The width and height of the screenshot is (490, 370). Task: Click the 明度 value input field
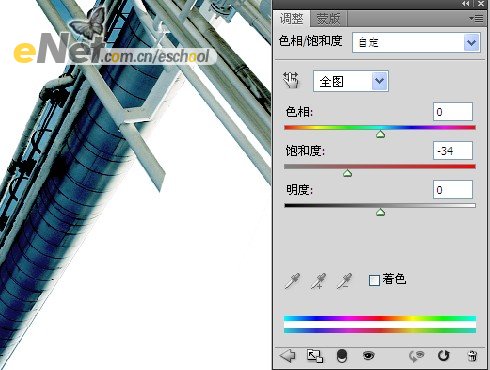point(453,190)
